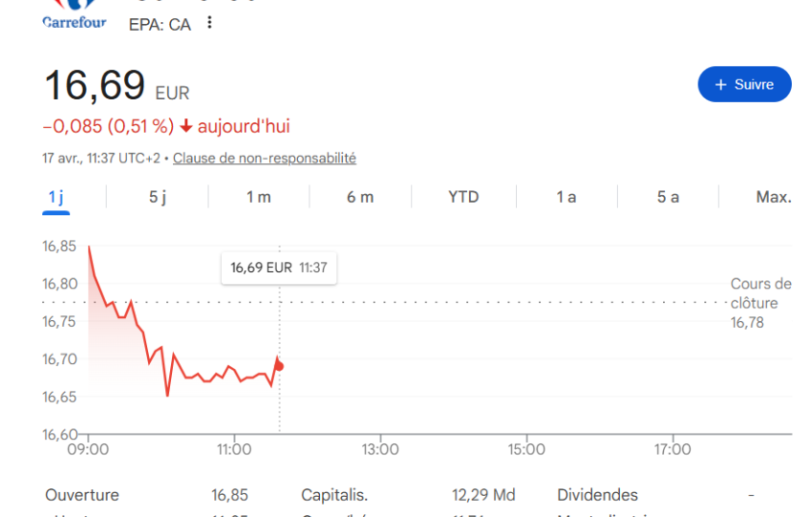Show the 5 a chart range
Viewport: 812px width, 517px height.
668,197
